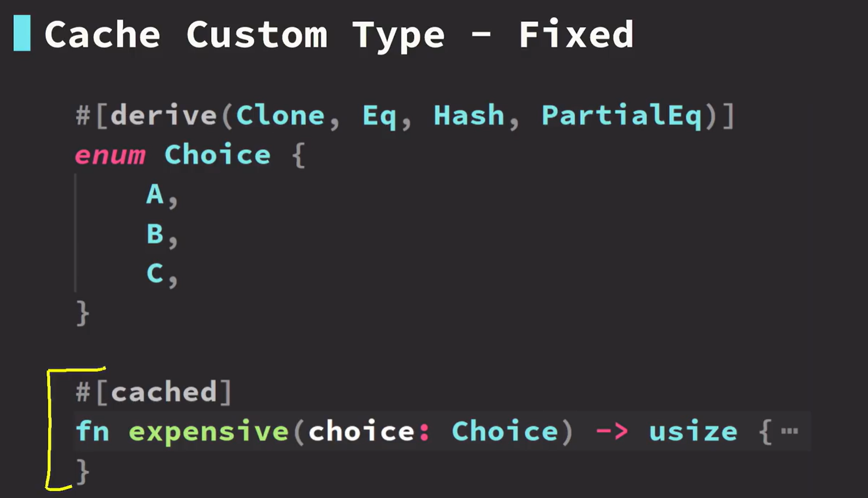This screenshot has height=498, width=868.
Task: Click the cyan block beside the slide title
Action: pyautogui.click(x=22, y=33)
